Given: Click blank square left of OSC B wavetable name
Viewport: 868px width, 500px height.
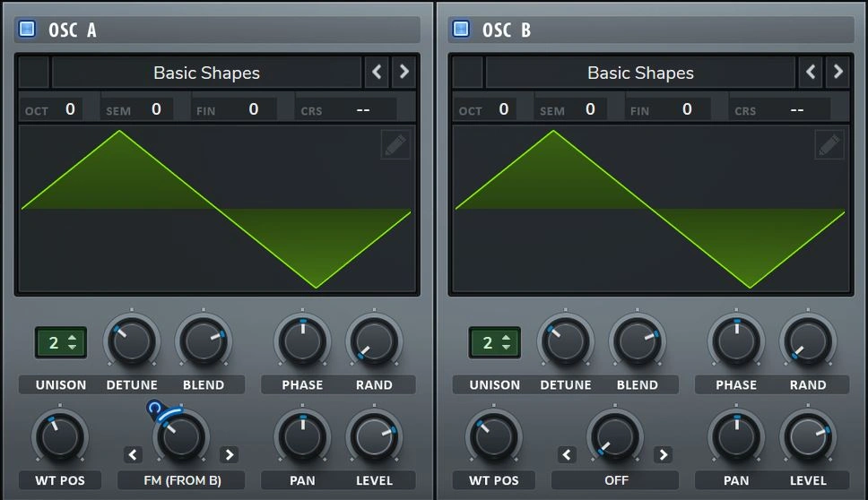Looking at the screenshot, I should [468, 73].
